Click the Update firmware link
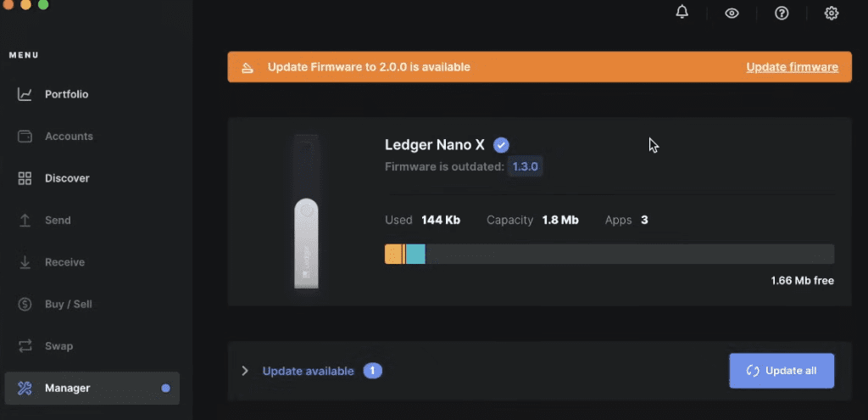The height and width of the screenshot is (420, 868). coord(792,67)
